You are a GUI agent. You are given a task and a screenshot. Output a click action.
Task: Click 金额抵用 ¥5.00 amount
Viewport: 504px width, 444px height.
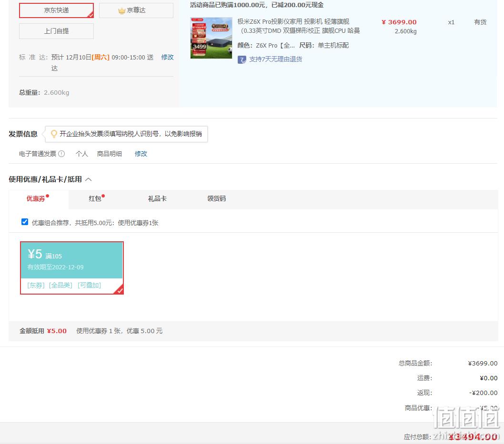pos(57,331)
